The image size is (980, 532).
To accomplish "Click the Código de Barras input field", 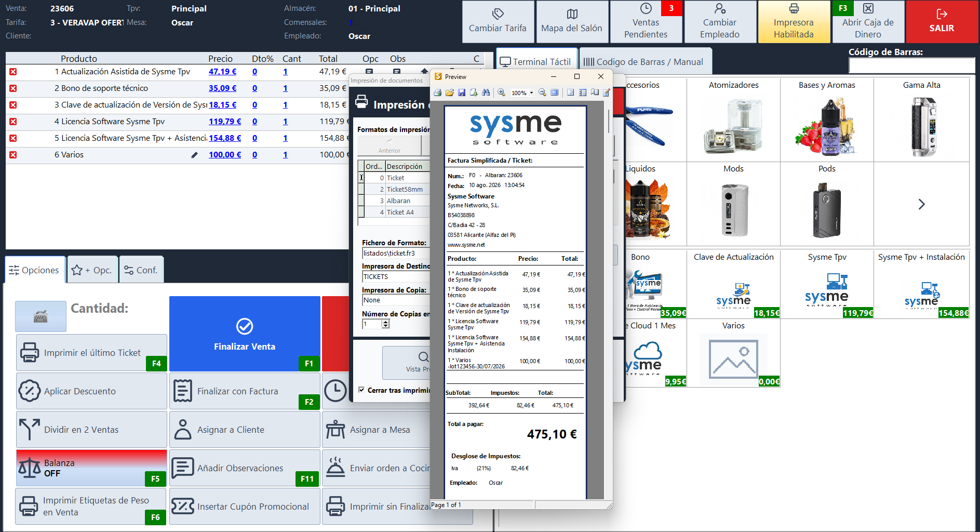I will pos(911,65).
